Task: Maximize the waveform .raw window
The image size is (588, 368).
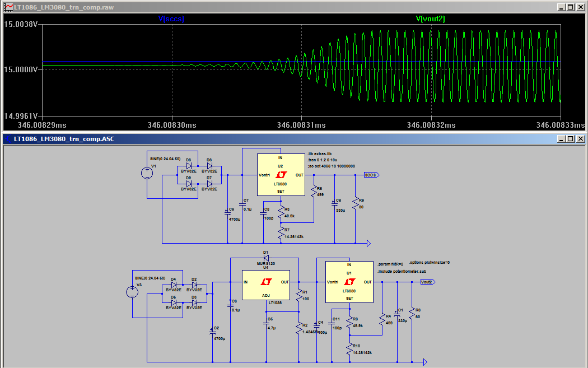Action: (571, 7)
